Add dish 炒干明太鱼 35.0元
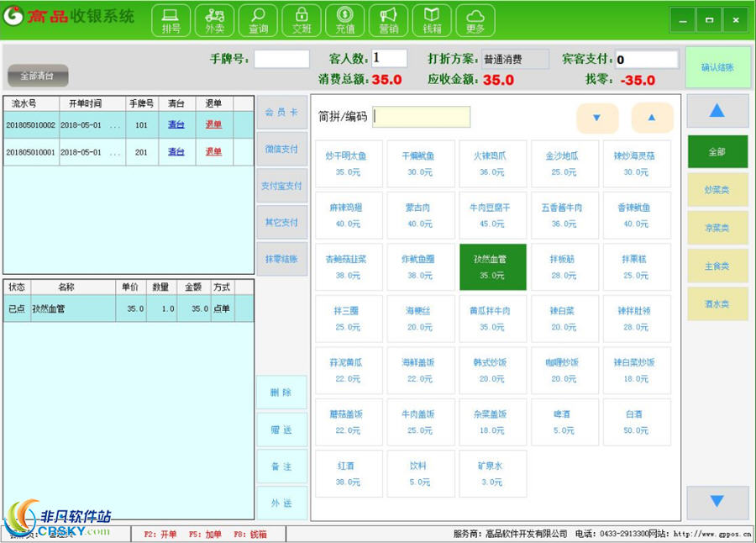The height and width of the screenshot is (543, 756). point(349,164)
